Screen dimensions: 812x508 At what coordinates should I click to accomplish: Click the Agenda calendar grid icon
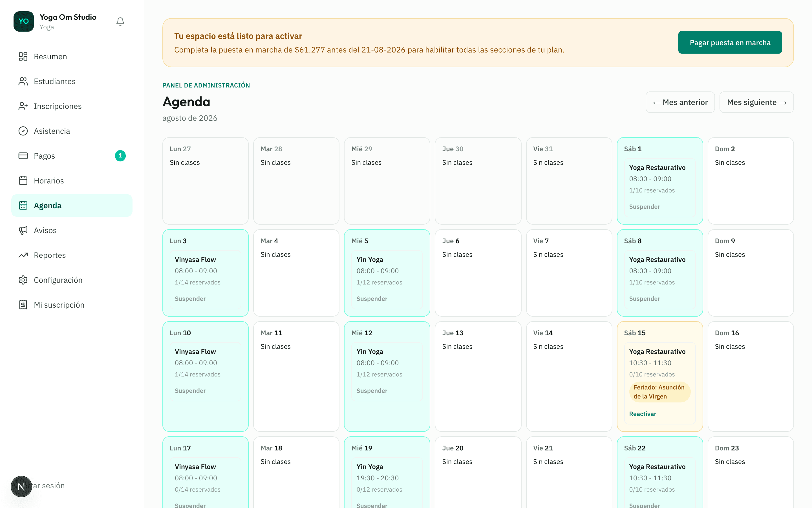click(23, 206)
